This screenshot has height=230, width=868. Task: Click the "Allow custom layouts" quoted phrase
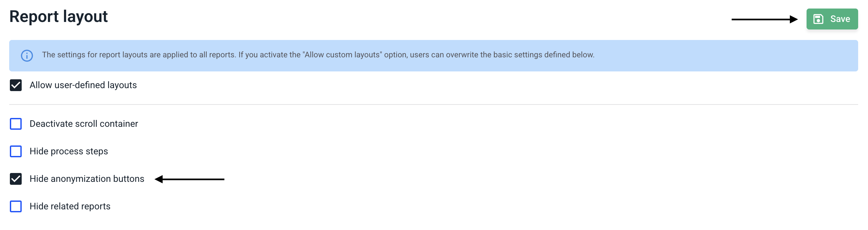click(x=342, y=55)
